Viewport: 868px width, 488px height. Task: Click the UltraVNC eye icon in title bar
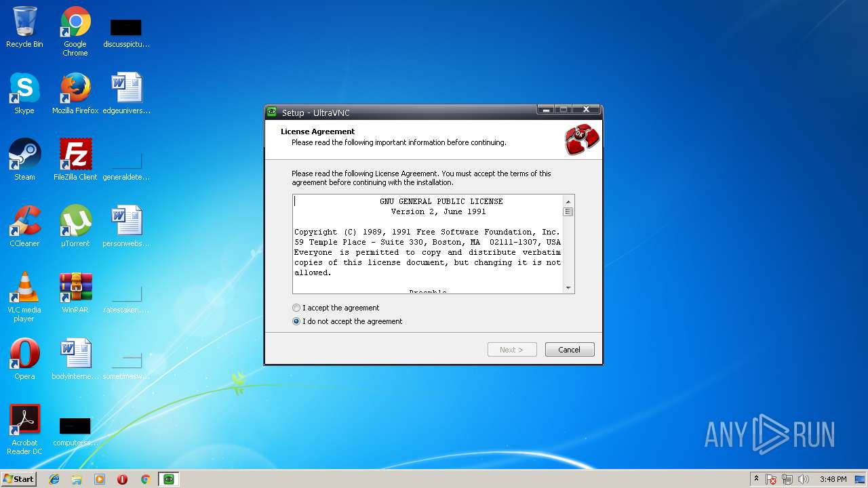272,113
